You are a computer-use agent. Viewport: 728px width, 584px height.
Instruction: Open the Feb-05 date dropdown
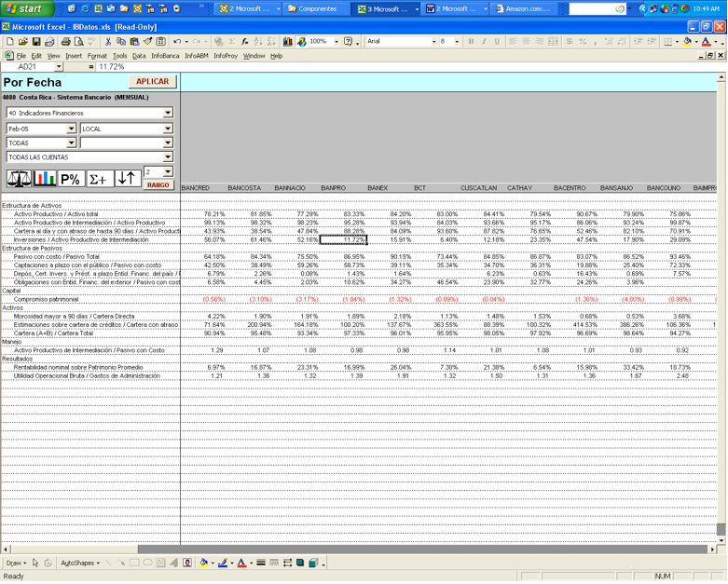tap(71, 129)
